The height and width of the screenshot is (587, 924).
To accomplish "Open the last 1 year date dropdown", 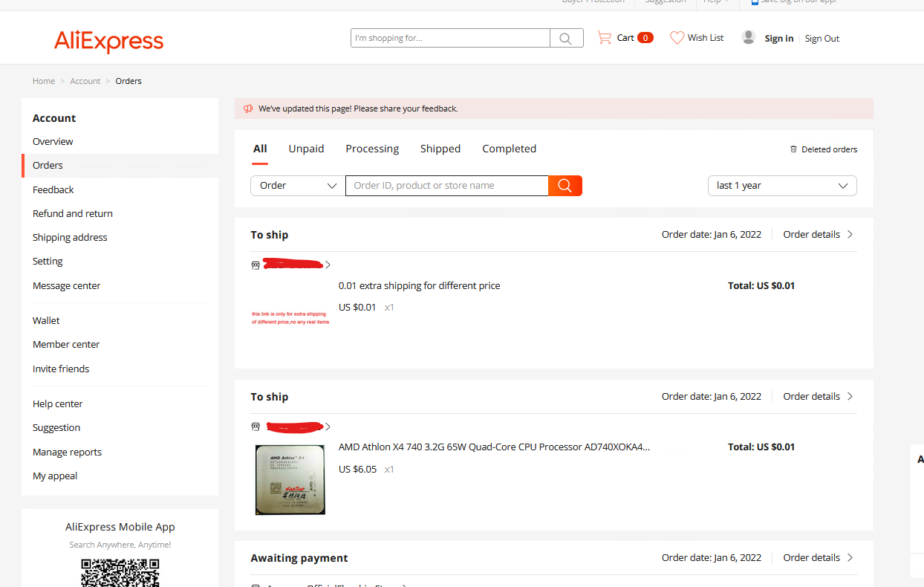I will pyautogui.click(x=782, y=186).
